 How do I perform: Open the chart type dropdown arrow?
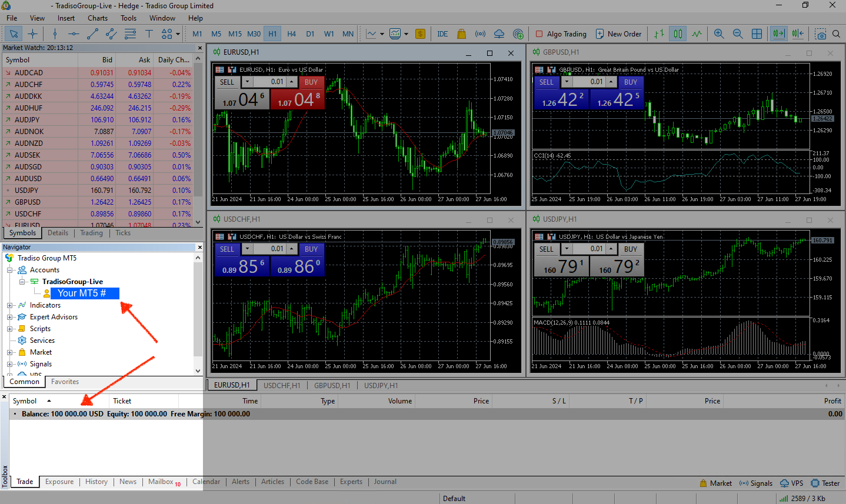tap(382, 34)
